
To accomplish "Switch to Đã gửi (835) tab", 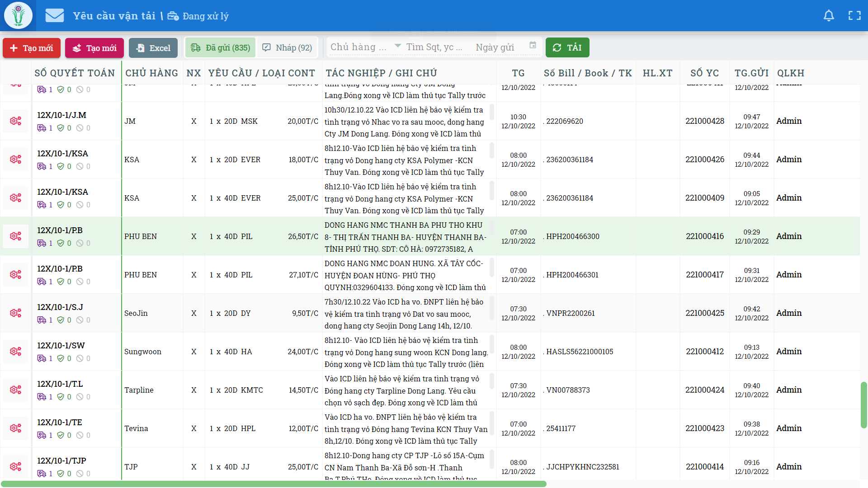I will (x=221, y=48).
